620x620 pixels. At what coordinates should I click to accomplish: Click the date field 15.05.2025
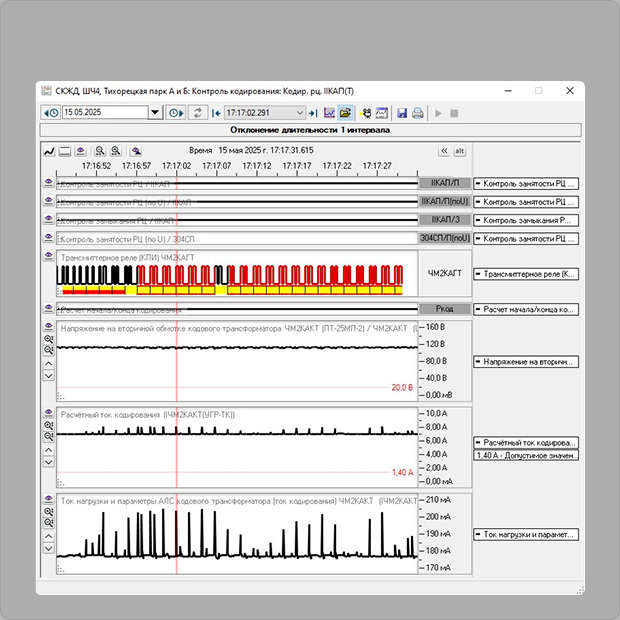(x=105, y=112)
